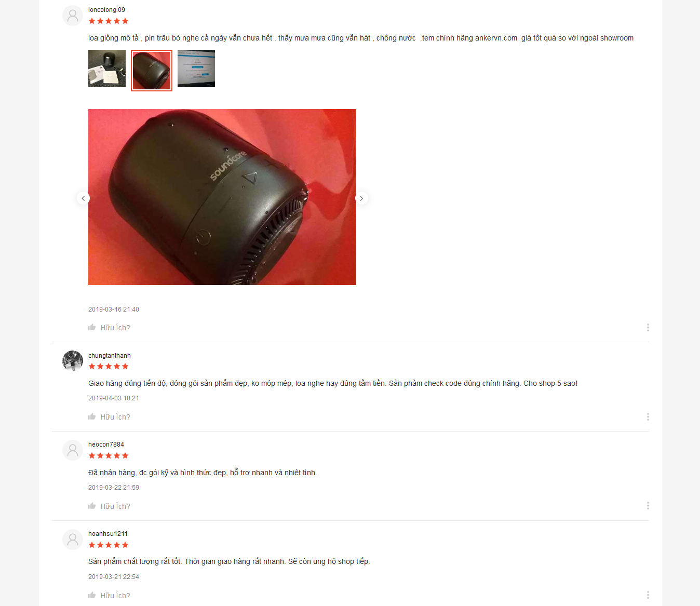The height and width of the screenshot is (606, 700).
Task: Open chungtanthanh's profile picture
Action: (73, 361)
